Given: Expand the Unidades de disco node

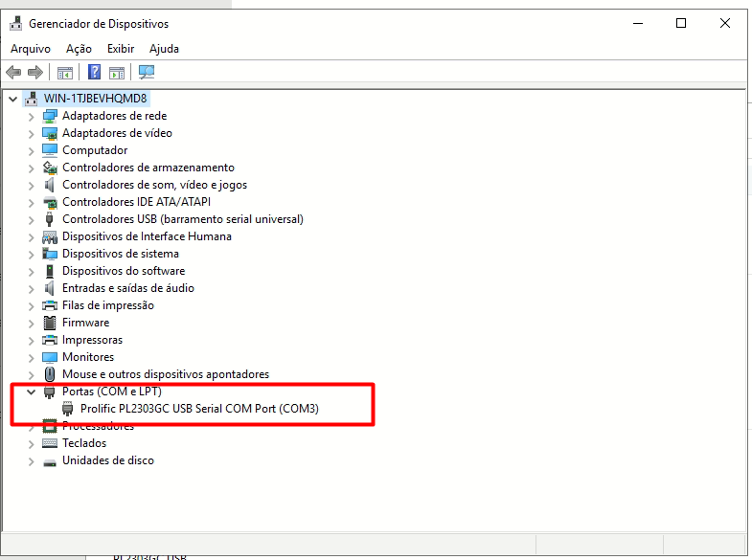Looking at the screenshot, I should 32,460.
